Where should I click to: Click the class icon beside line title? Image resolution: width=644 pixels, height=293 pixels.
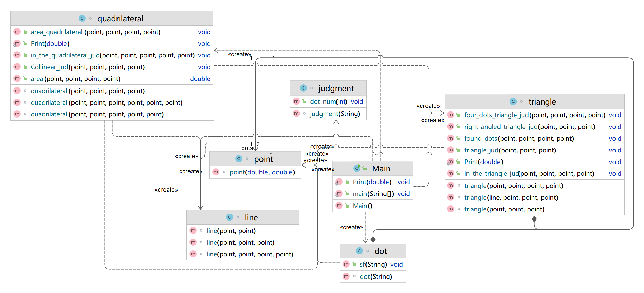pos(229,217)
